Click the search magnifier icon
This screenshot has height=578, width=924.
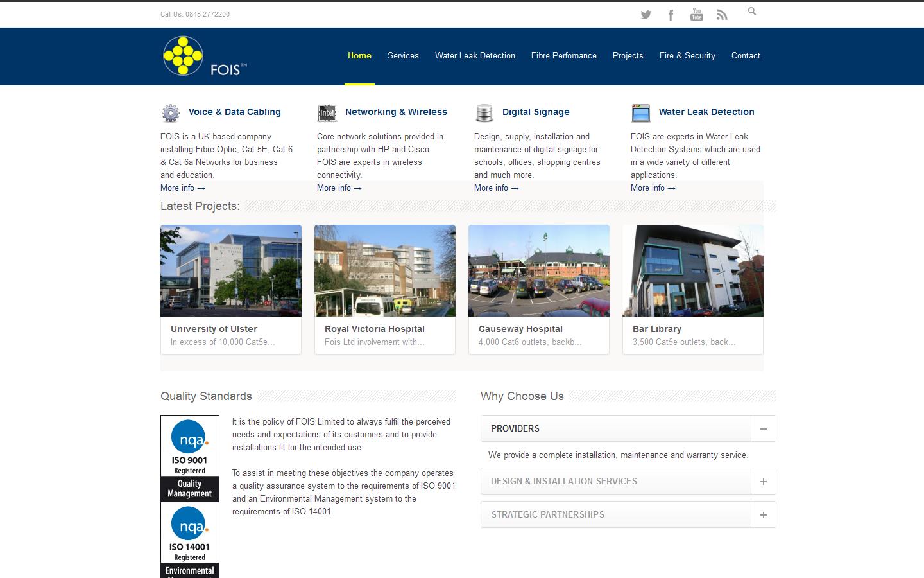click(x=752, y=12)
